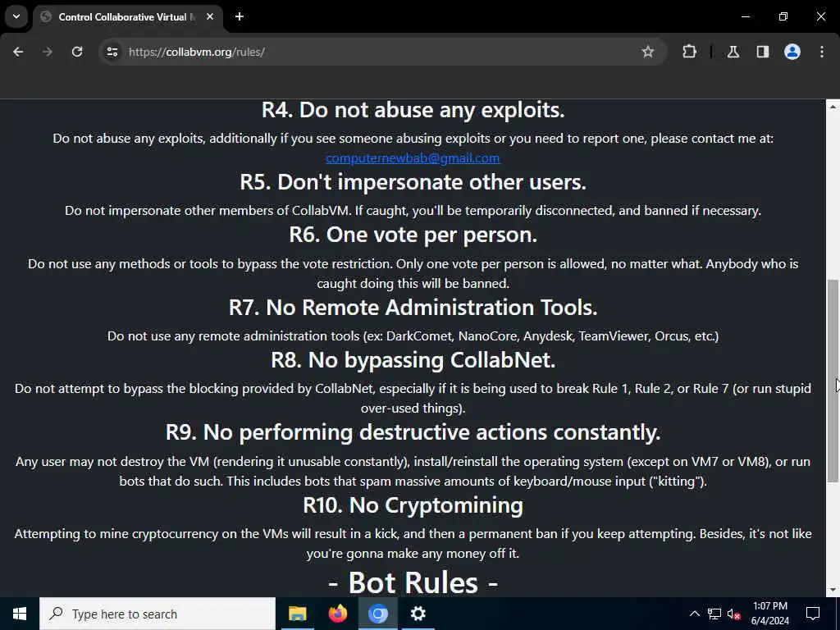840x630 pixels.
Task: Reload the CollabVM rules page
Action: (77, 52)
